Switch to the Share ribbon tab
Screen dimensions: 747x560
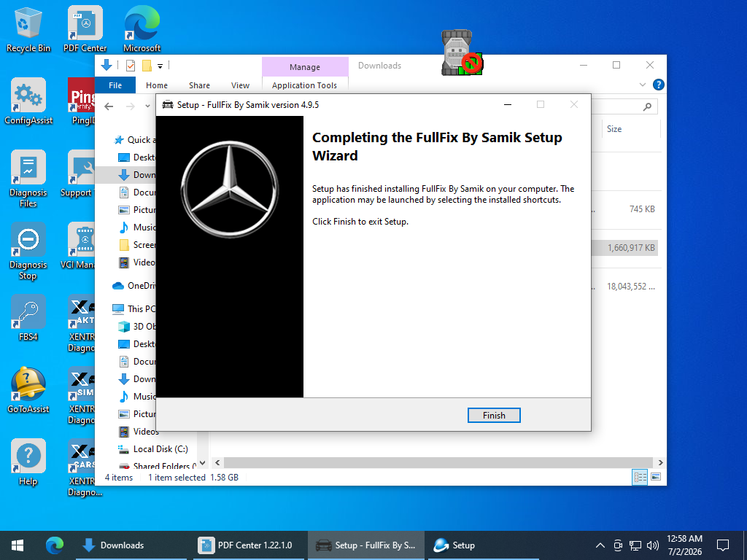click(199, 85)
